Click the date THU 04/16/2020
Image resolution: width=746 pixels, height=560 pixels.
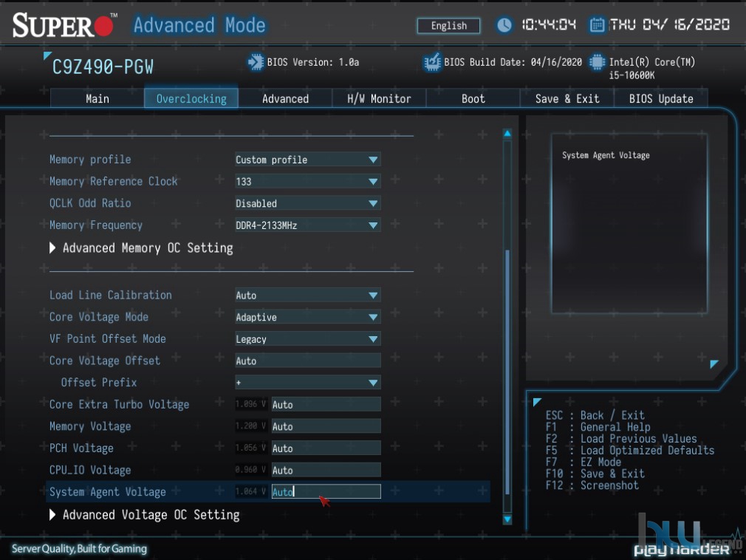point(669,24)
